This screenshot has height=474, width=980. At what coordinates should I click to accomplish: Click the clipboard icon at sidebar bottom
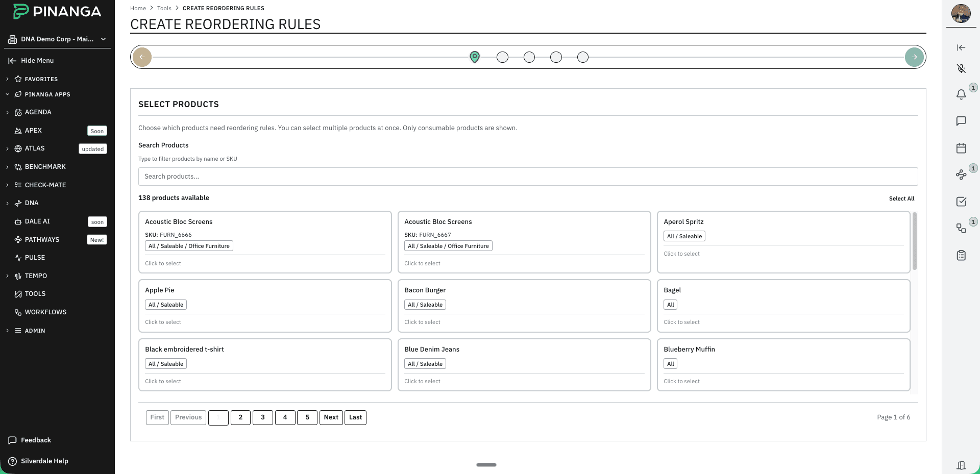pos(961,255)
